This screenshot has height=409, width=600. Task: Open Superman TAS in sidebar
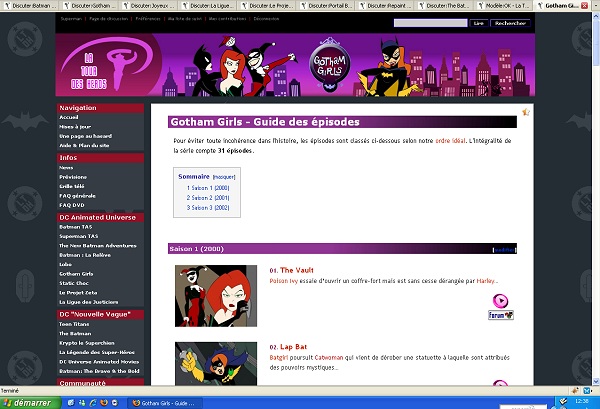click(79, 236)
